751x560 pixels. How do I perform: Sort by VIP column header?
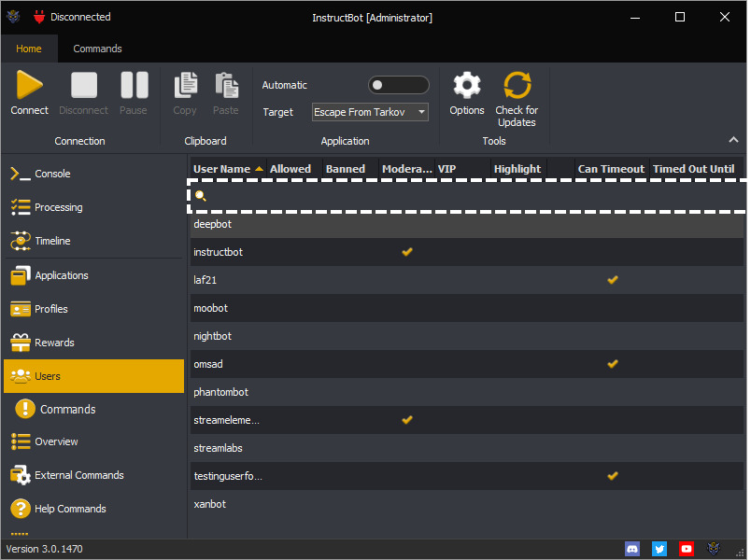462,169
